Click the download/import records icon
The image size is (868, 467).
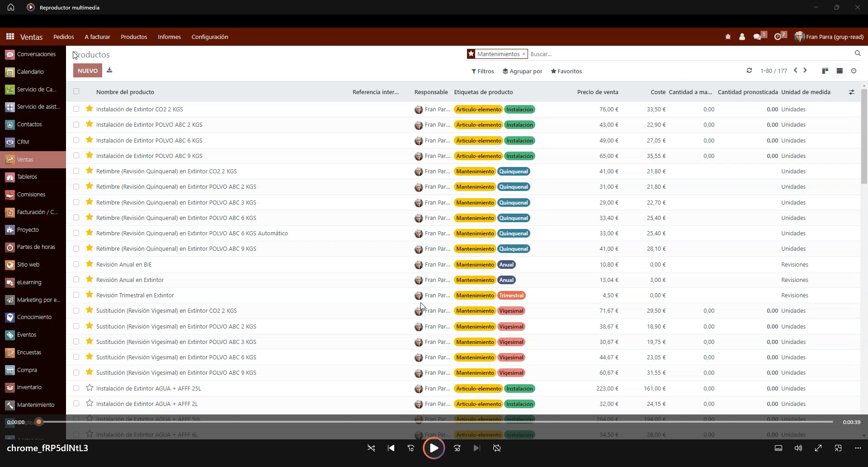(x=109, y=70)
